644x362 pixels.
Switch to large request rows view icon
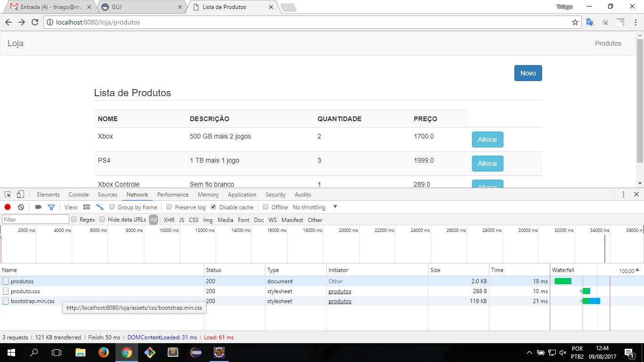click(87, 207)
